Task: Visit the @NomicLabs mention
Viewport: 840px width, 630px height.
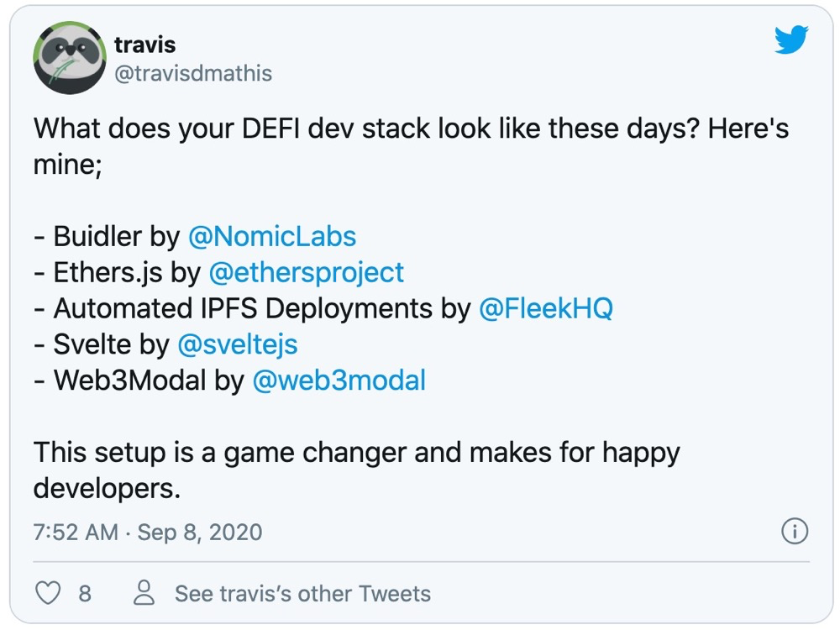Action: point(272,236)
